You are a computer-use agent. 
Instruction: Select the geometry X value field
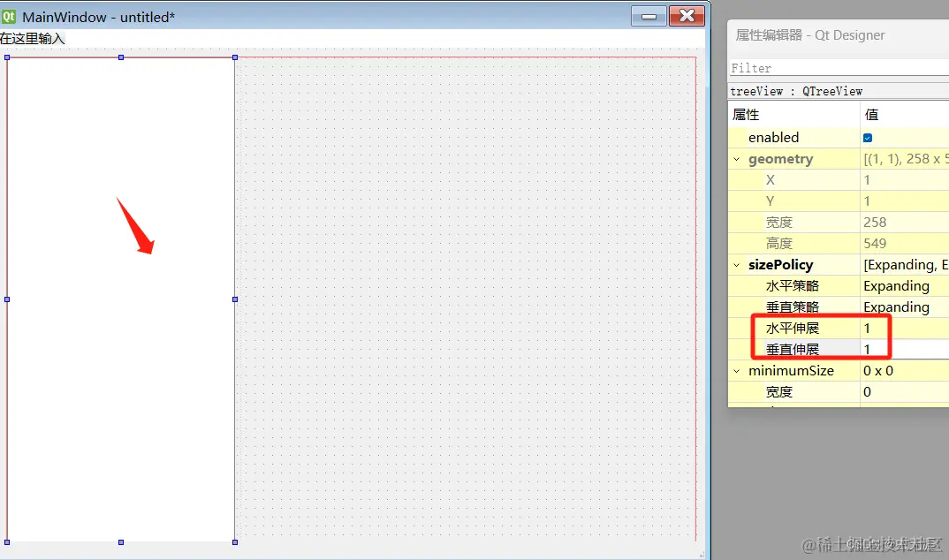pyautogui.click(x=905, y=180)
